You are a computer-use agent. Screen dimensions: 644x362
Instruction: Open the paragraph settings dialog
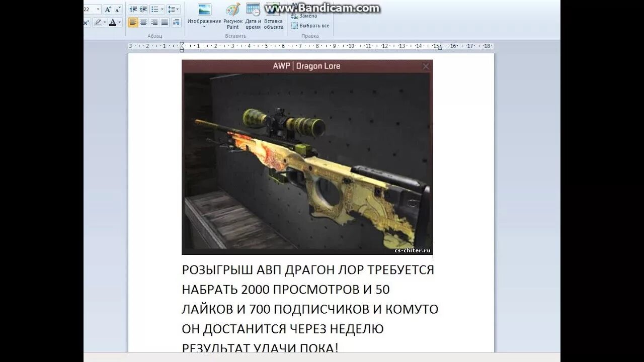point(176,22)
